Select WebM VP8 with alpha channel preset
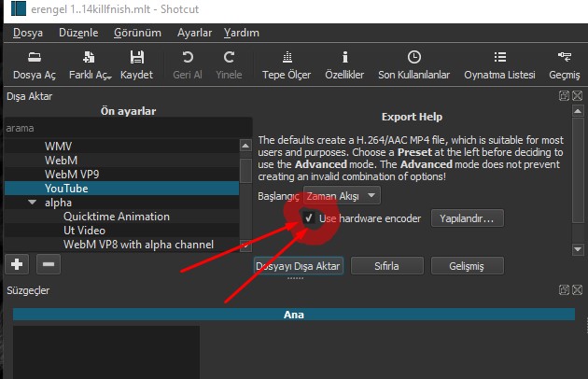The width and height of the screenshot is (588, 379). (x=121, y=245)
